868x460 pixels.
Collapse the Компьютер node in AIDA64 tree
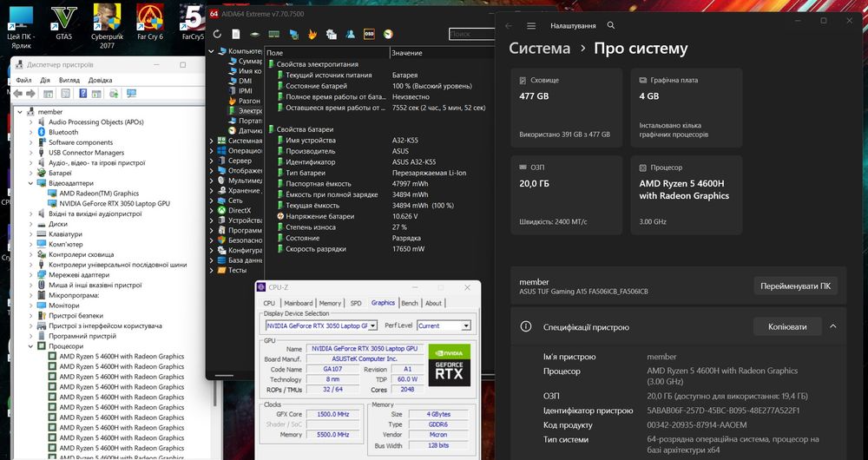click(x=211, y=51)
